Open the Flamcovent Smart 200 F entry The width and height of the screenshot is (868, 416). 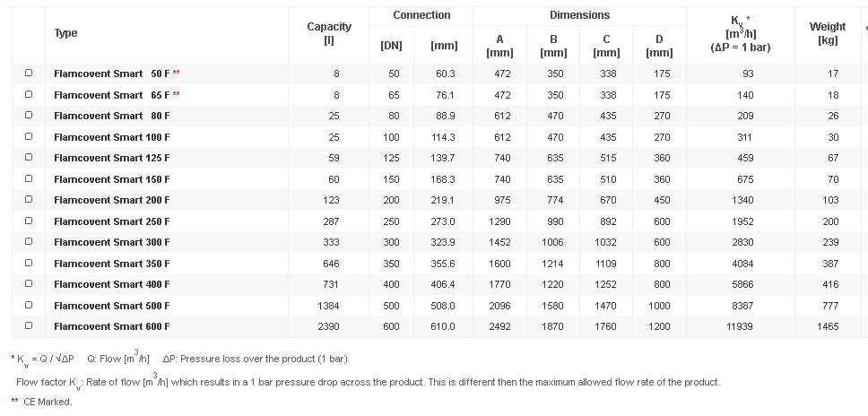click(x=111, y=200)
